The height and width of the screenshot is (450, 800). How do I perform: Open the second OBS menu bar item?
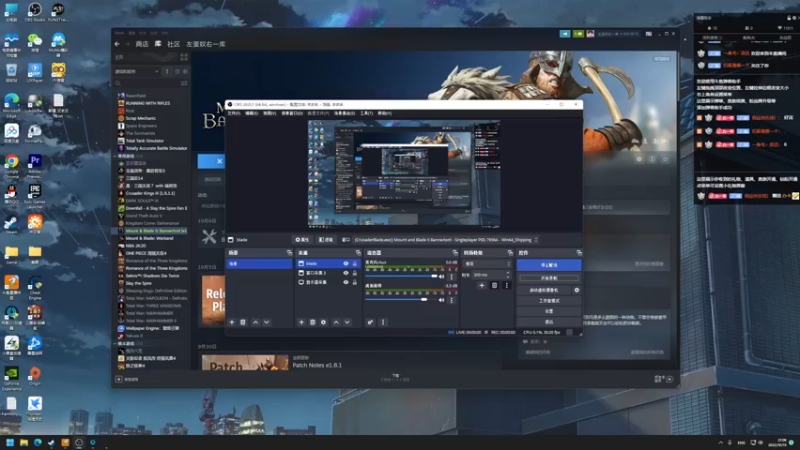click(252, 113)
